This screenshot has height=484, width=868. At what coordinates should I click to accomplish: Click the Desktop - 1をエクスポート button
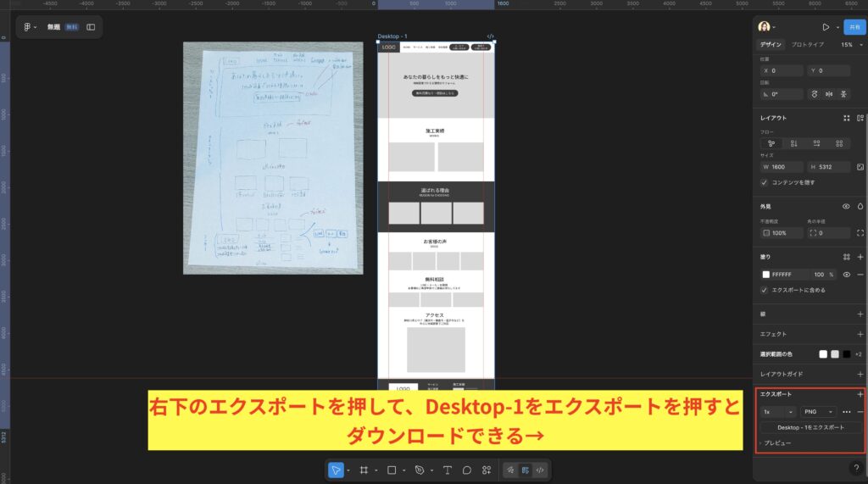click(x=810, y=427)
